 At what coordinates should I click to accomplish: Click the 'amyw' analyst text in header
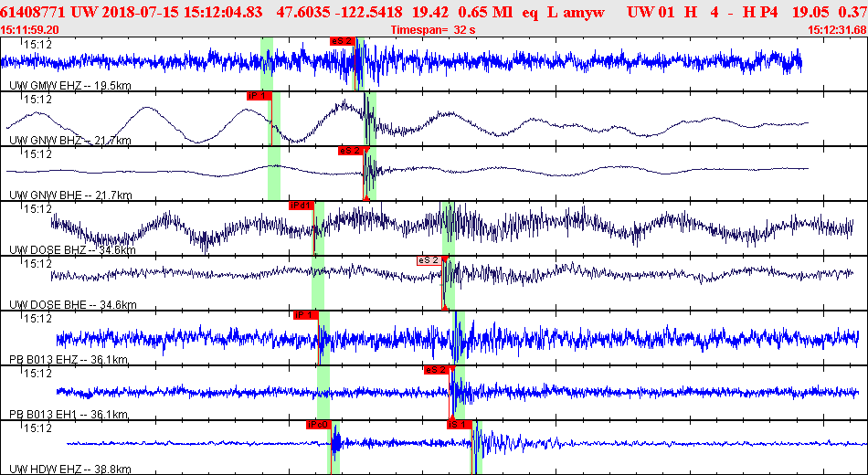(585, 12)
